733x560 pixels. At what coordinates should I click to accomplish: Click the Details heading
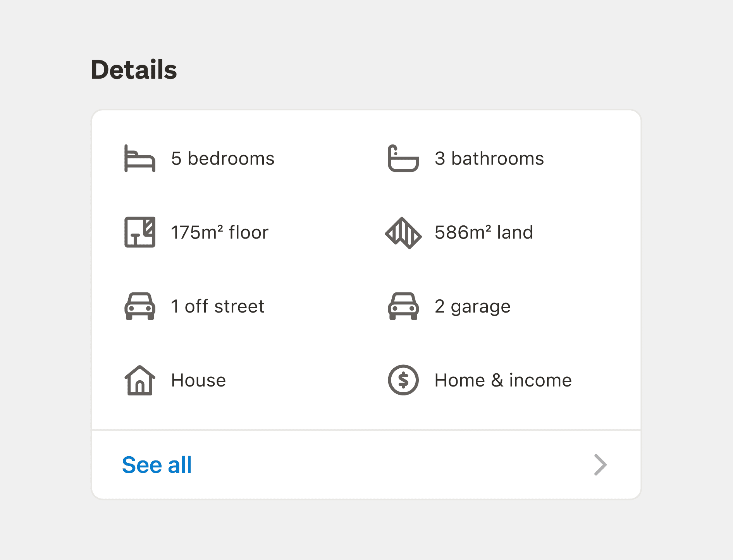134,70
